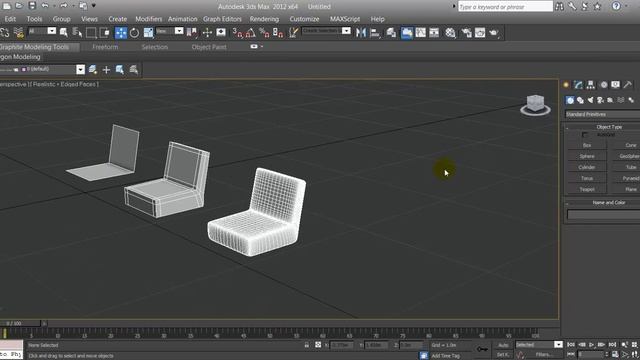
Task: Open the Standard Primitives category dropdown
Action: [x=602, y=114]
